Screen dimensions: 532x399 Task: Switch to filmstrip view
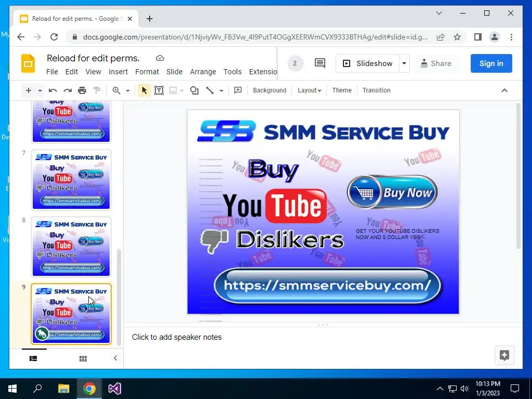pos(33,358)
